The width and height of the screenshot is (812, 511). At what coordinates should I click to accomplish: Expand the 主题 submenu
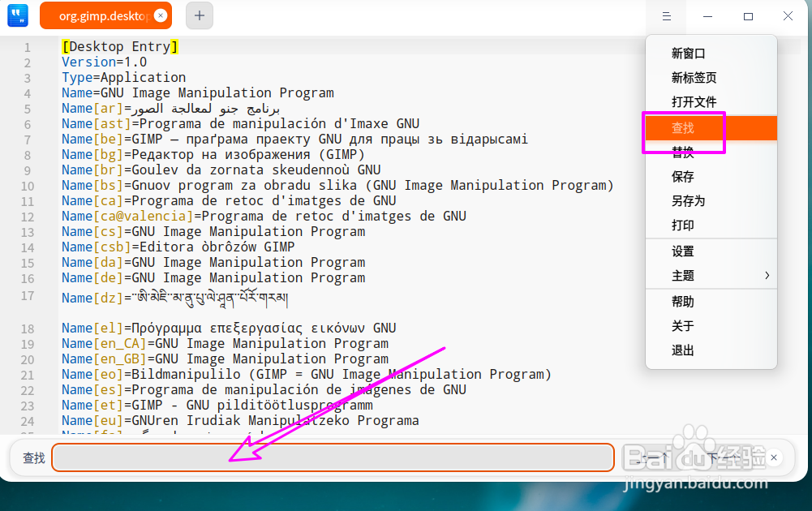point(711,276)
